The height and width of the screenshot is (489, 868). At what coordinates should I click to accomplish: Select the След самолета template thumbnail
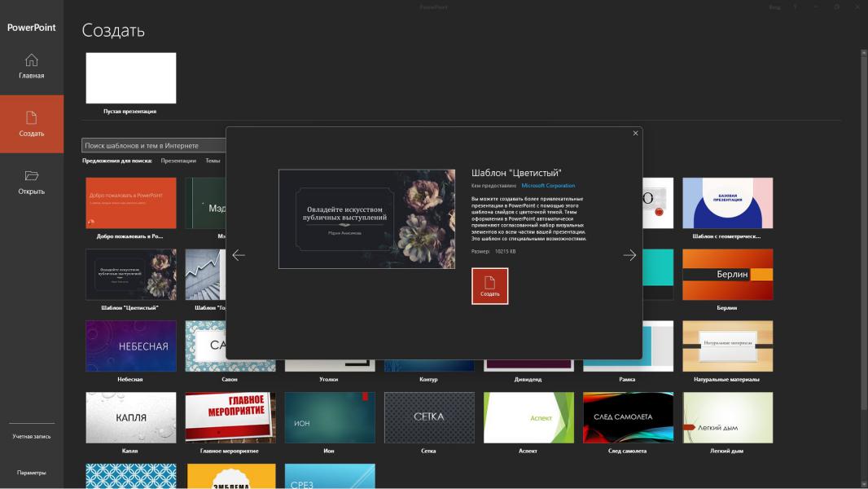(x=628, y=417)
